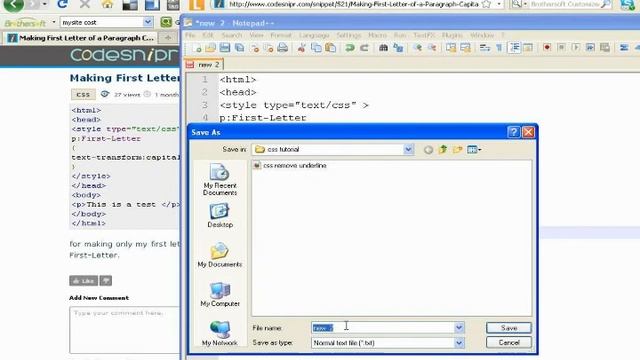This screenshot has height=360, width=640.
Task: Open the Language menu in Notepad++
Action: pos(314,36)
